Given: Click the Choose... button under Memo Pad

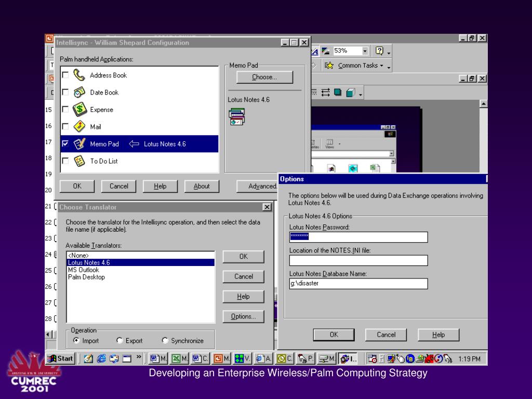Looking at the screenshot, I should click(x=264, y=77).
